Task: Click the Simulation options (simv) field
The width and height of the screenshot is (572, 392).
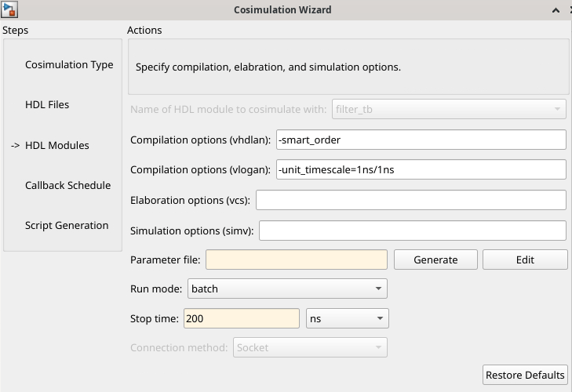Action: (412, 230)
